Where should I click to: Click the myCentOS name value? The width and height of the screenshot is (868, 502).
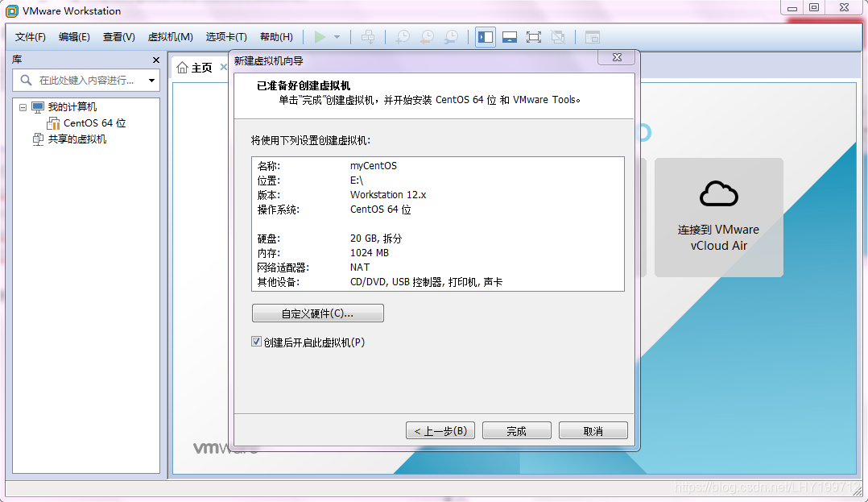point(374,166)
